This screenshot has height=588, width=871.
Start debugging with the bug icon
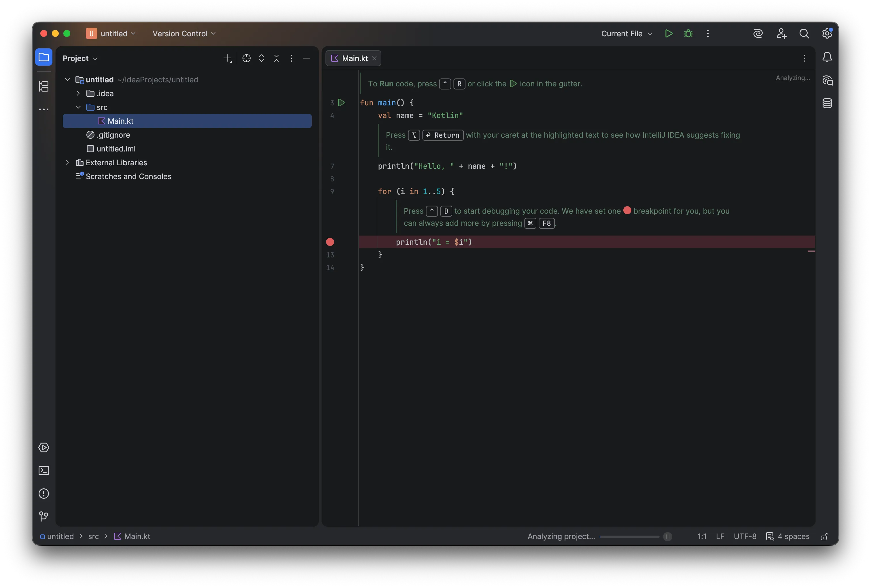688,33
